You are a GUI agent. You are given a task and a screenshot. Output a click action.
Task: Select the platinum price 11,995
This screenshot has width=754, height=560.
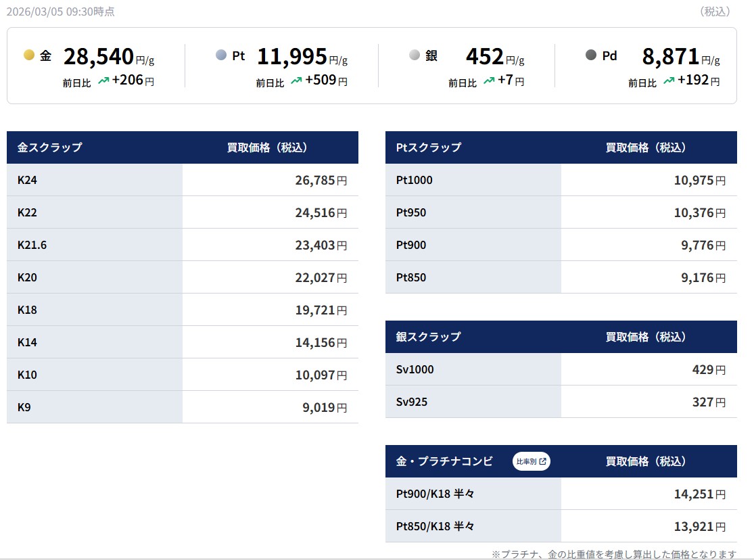(x=292, y=56)
